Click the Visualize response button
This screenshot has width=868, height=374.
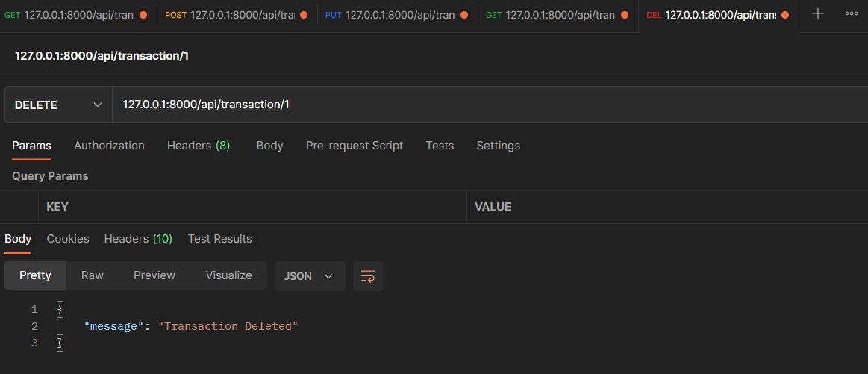click(x=228, y=275)
